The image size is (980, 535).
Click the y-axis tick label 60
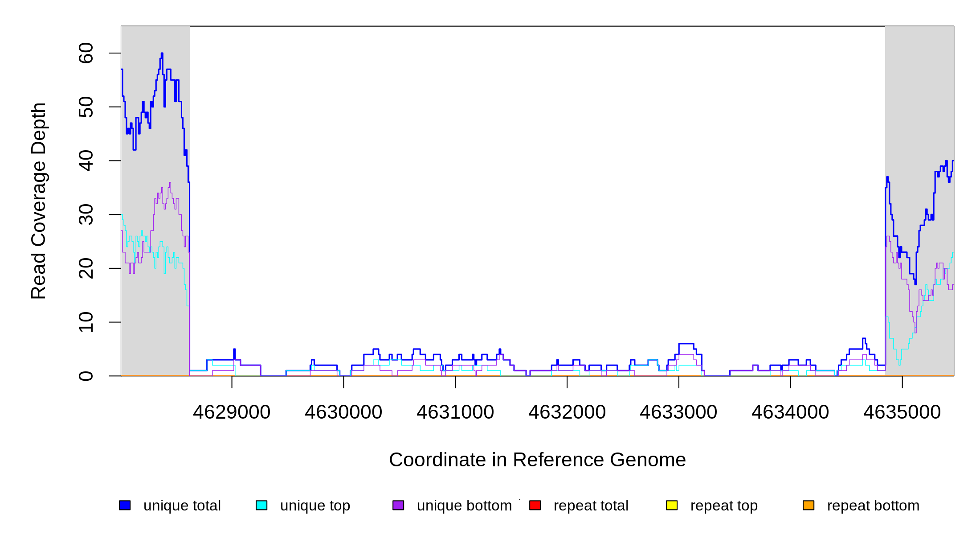point(86,53)
